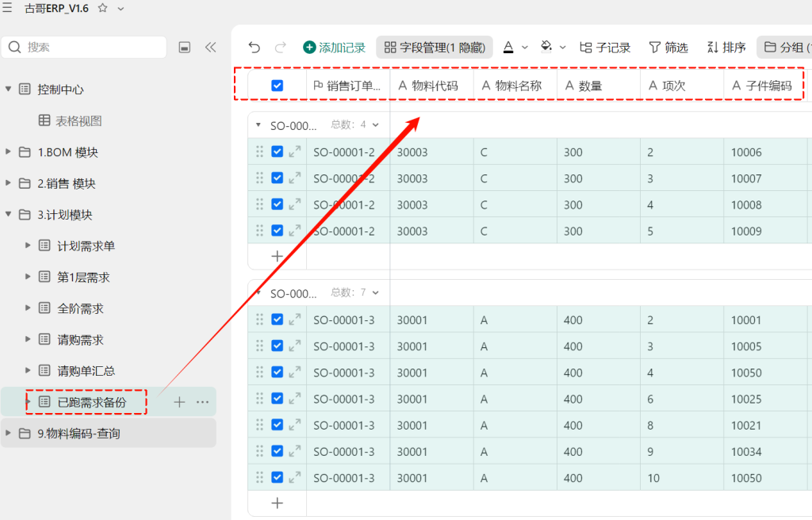Add row with plus under second group
The height and width of the screenshot is (520, 812).
click(x=277, y=503)
